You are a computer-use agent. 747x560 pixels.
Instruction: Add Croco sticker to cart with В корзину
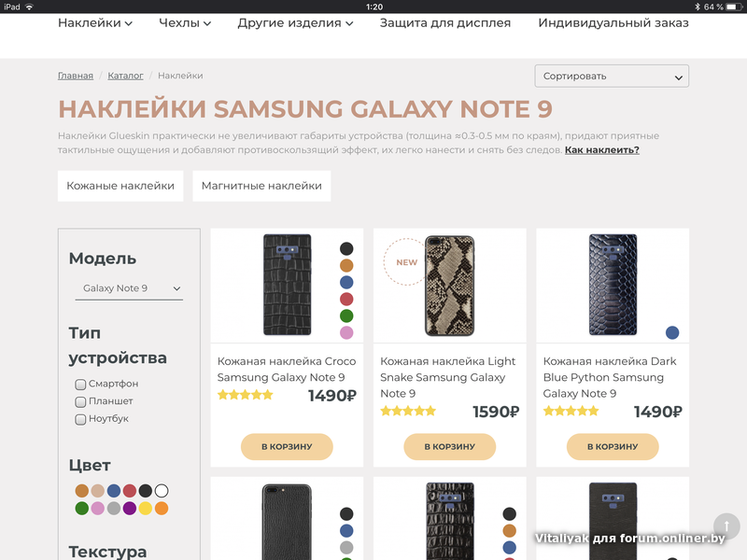tap(287, 447)
